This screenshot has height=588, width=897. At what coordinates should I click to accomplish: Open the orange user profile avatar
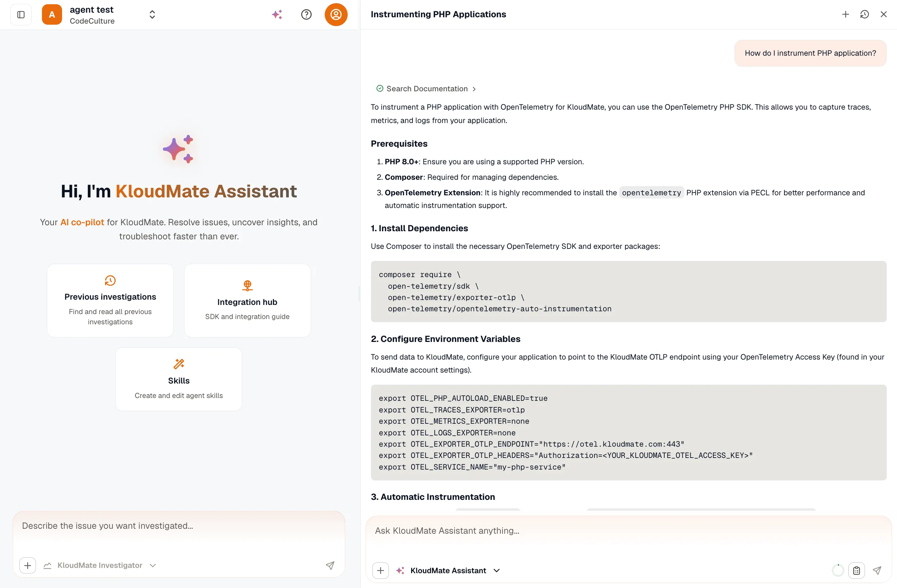[336, 15]
